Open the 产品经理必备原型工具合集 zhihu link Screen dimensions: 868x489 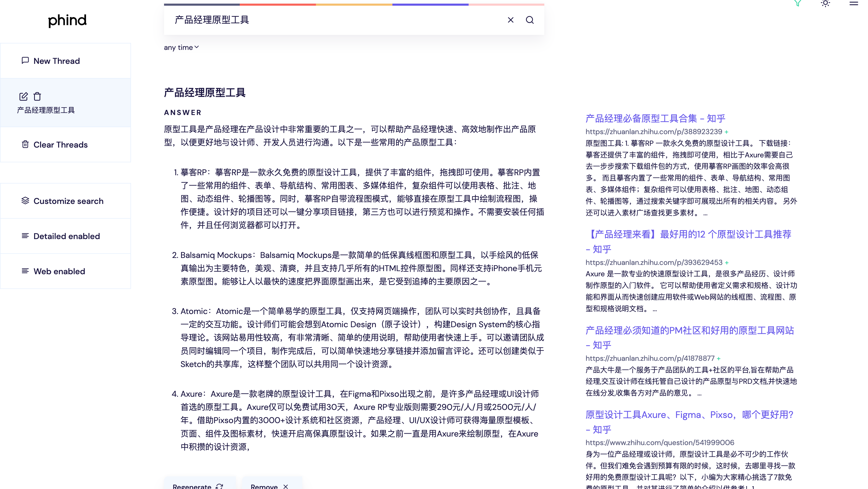[655, 118]
